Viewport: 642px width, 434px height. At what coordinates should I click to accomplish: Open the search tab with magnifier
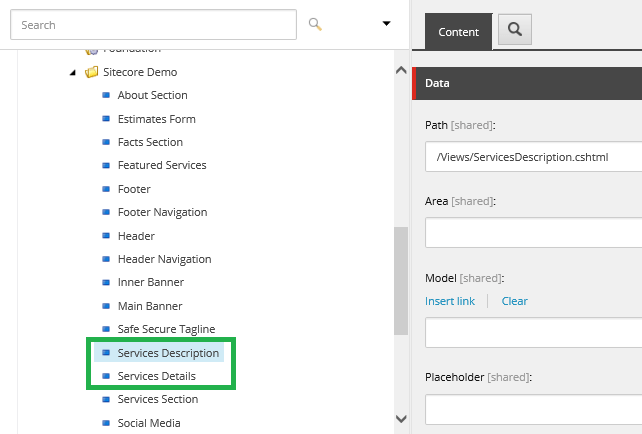click(x=515, y=31)
